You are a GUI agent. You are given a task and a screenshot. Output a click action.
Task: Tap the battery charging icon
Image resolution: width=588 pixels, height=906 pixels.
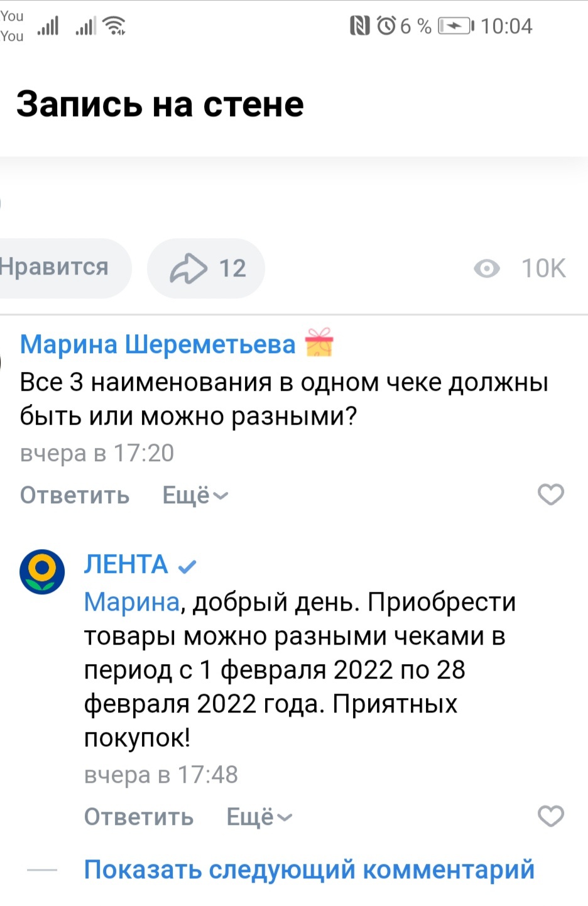coord(455,26)
